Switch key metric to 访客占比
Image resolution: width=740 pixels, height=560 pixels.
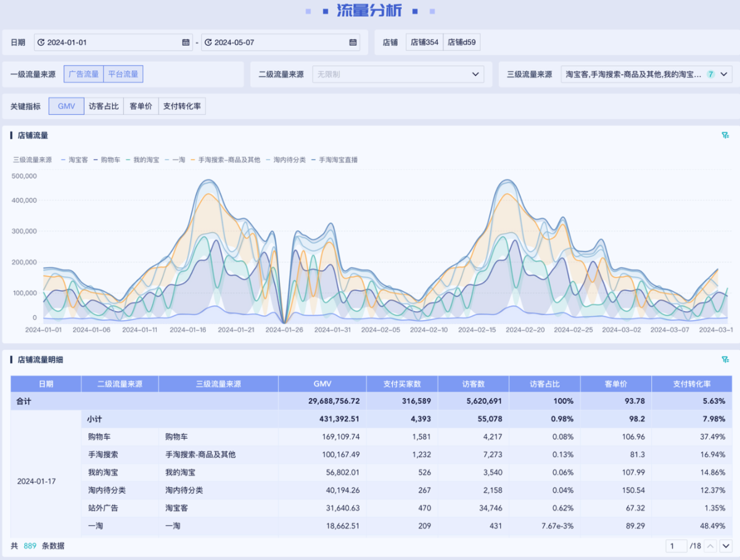coord(104,106)
